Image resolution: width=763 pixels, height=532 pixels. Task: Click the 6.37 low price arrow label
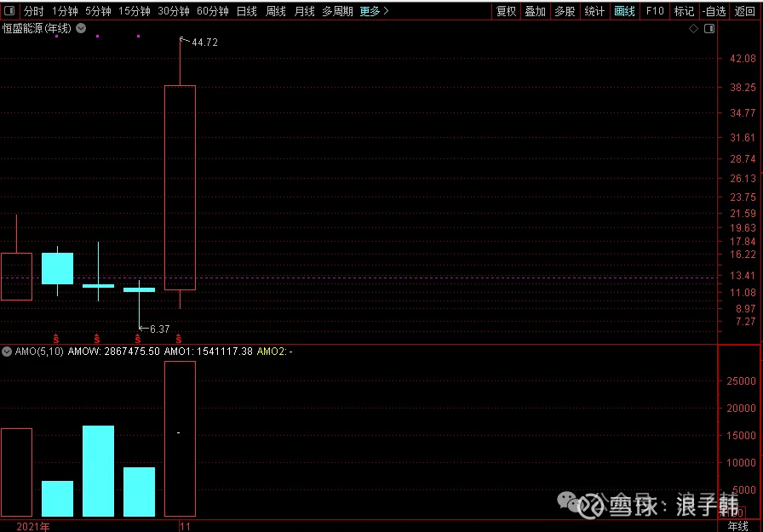[x=158, y=329]
